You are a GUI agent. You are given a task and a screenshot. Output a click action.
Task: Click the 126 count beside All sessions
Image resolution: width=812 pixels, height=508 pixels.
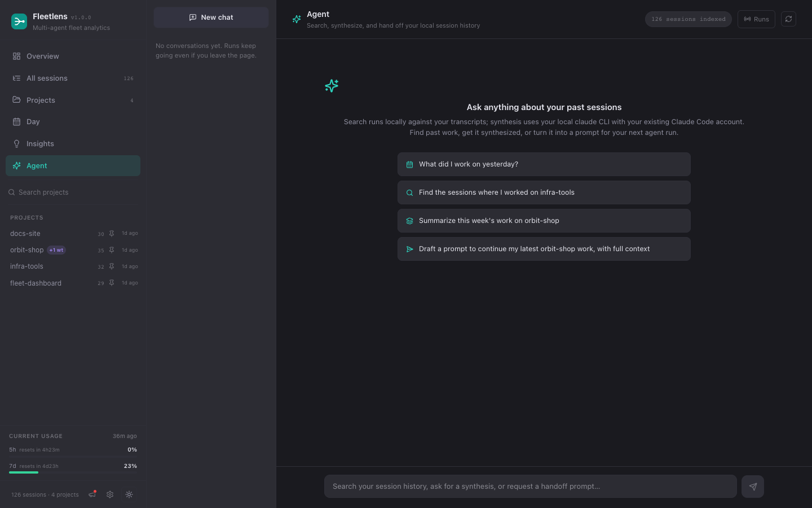click(129, 78)
